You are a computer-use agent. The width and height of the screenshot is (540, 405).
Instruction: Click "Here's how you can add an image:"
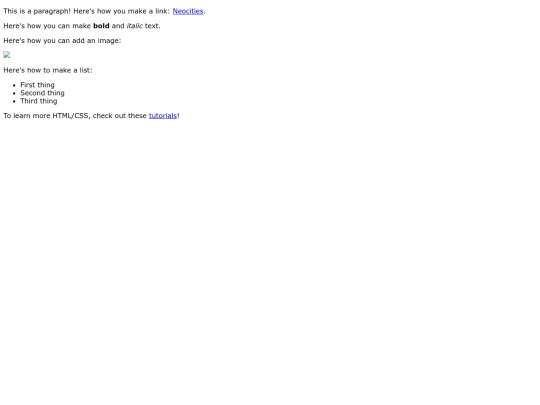pyautogui.click(x=62, y=41)
